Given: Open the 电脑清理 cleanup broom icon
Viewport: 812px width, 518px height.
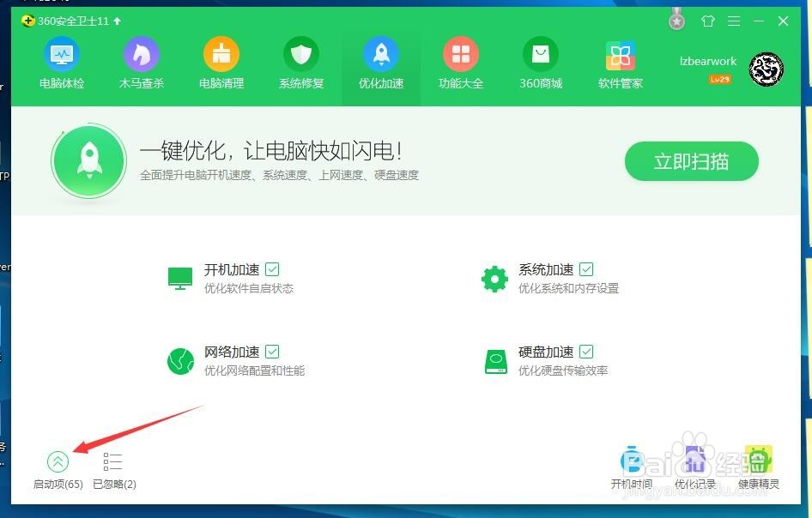Looking at the screenshot, I should point(221,54).
